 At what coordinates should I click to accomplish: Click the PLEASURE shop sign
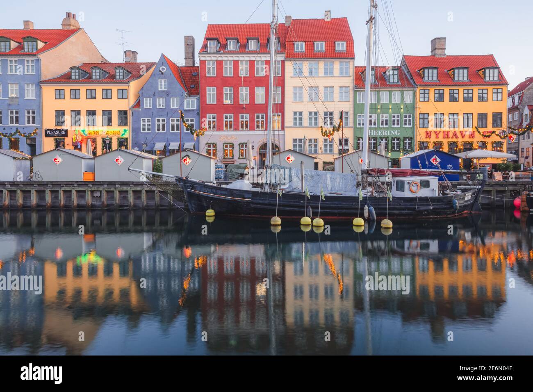pyautogui.click(x=56, y=132)
